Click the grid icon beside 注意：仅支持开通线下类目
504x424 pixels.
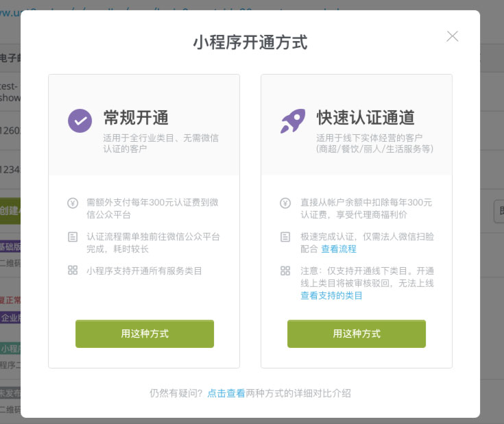[x=285, y=271]
